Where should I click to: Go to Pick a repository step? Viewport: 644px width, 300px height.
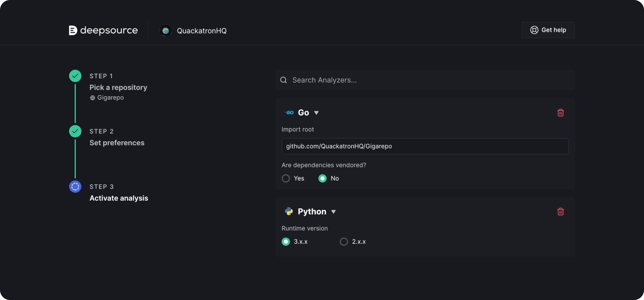[x=118, y=87]
